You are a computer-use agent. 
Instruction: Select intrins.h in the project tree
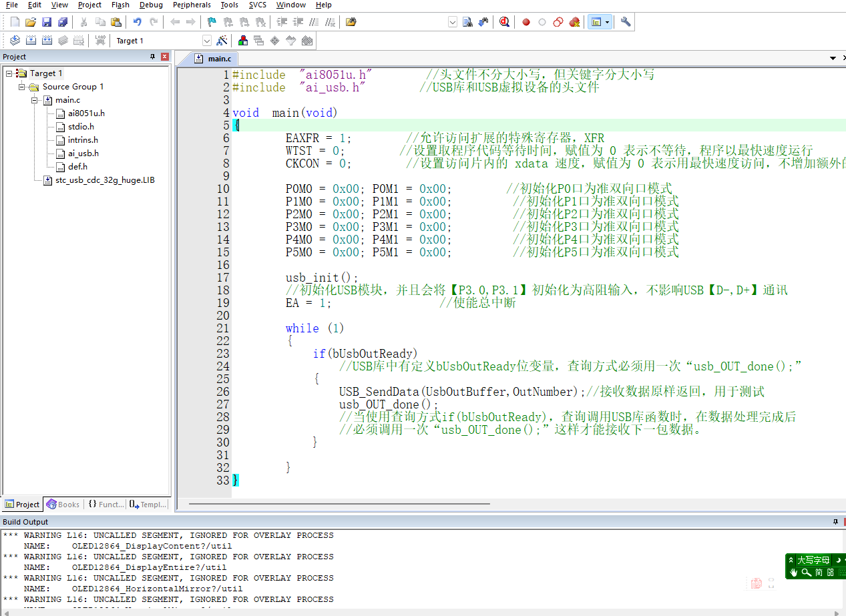[83, 140]
